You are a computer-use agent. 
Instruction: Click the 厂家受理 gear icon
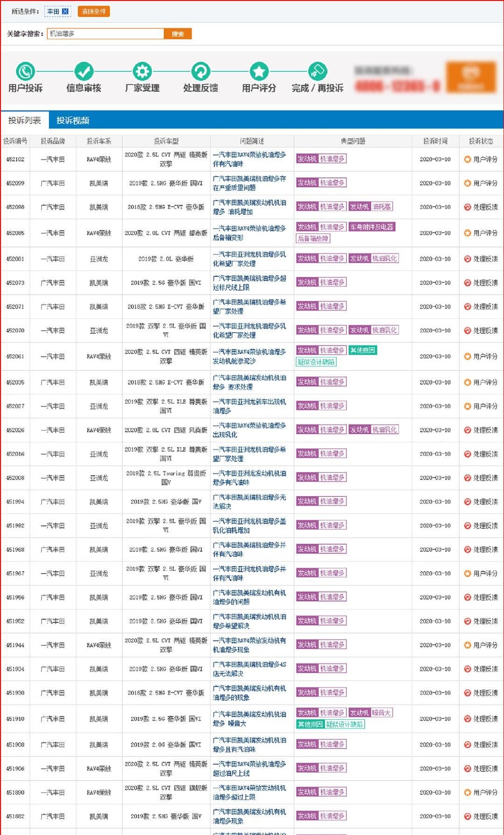click(x=142, y=71)
